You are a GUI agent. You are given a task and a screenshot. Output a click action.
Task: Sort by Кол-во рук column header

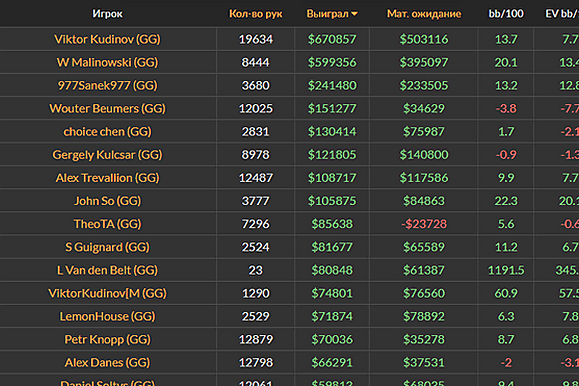point(256,14)
